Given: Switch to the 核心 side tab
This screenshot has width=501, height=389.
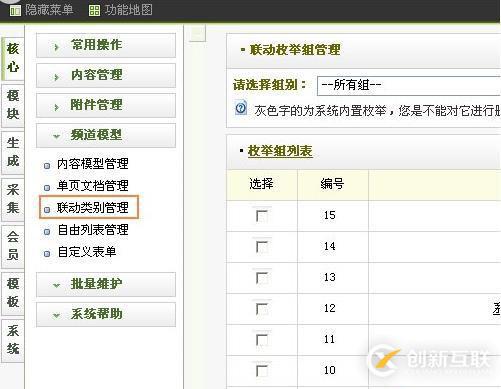Looking at the screenshot, I should point(13,58).
